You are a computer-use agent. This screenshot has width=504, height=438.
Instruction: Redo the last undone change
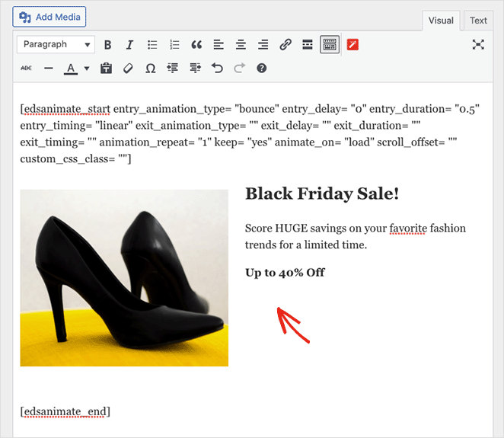[x=240, y=69]
